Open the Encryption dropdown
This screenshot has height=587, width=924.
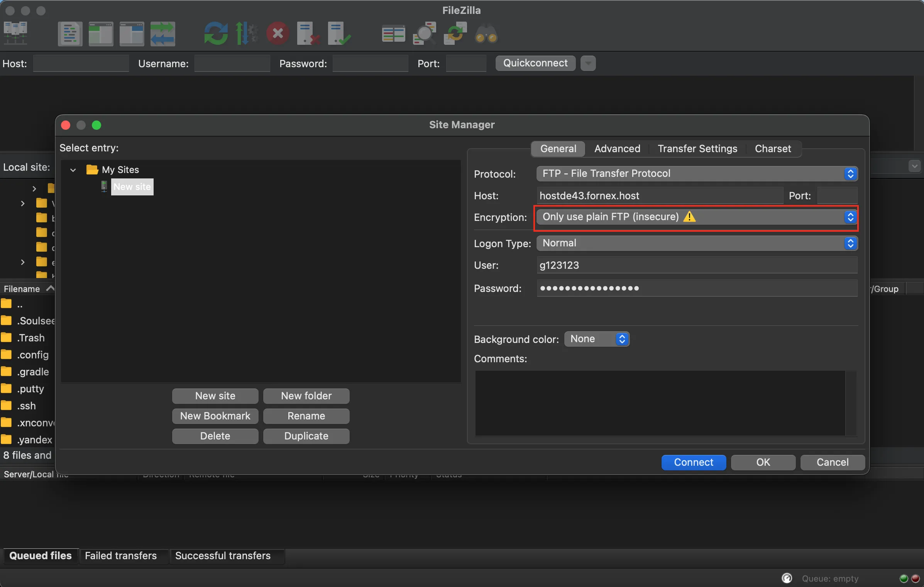pyautogui.click(x=697, y=217)
